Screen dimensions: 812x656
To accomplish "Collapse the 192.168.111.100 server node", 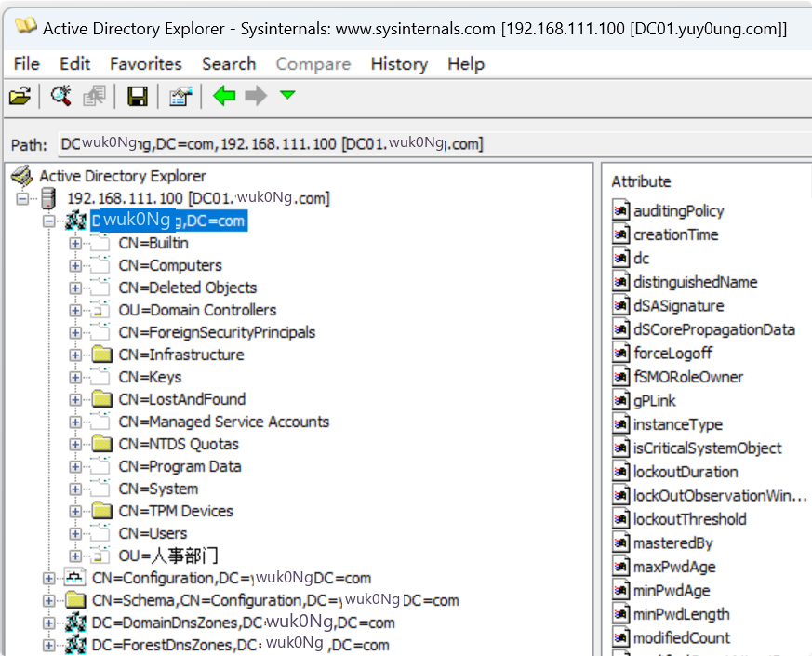I will coord(22,198).
